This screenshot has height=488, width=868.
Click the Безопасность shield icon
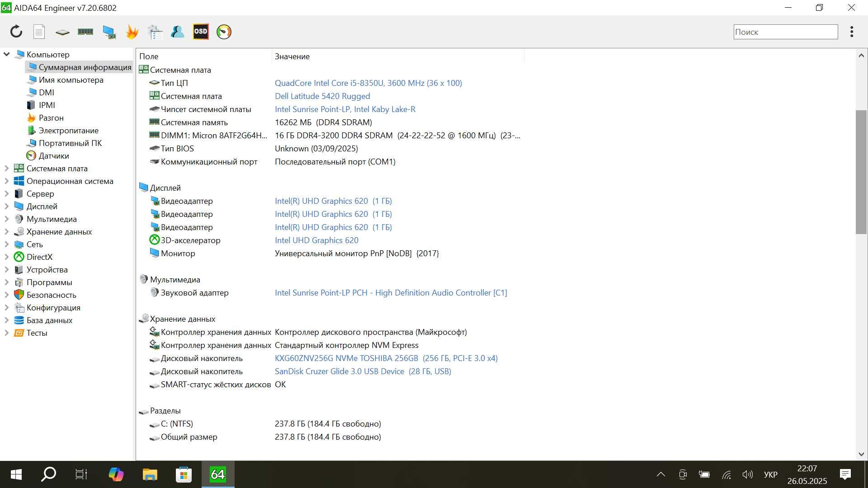pos(19,295)
